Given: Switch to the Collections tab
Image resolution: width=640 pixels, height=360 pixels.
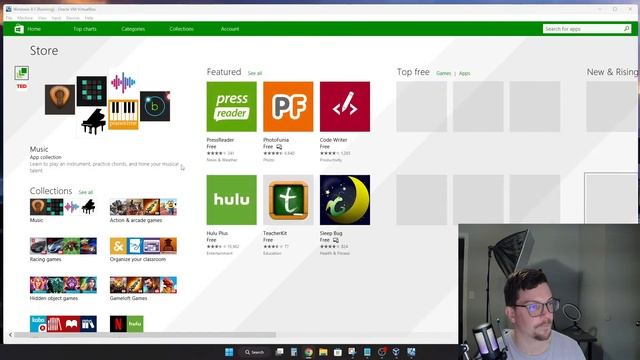Looking at the screenshot, I should (182, 29).
